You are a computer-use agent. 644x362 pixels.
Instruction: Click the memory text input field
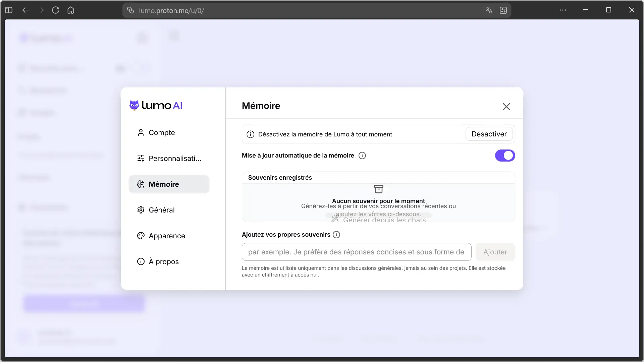357,252
